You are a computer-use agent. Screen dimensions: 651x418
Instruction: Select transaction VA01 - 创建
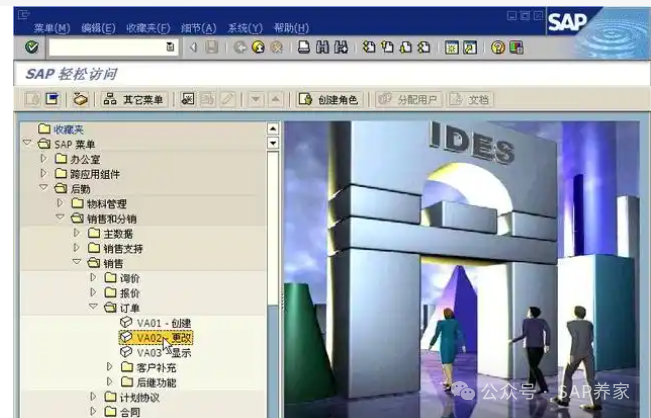[164, 323]
